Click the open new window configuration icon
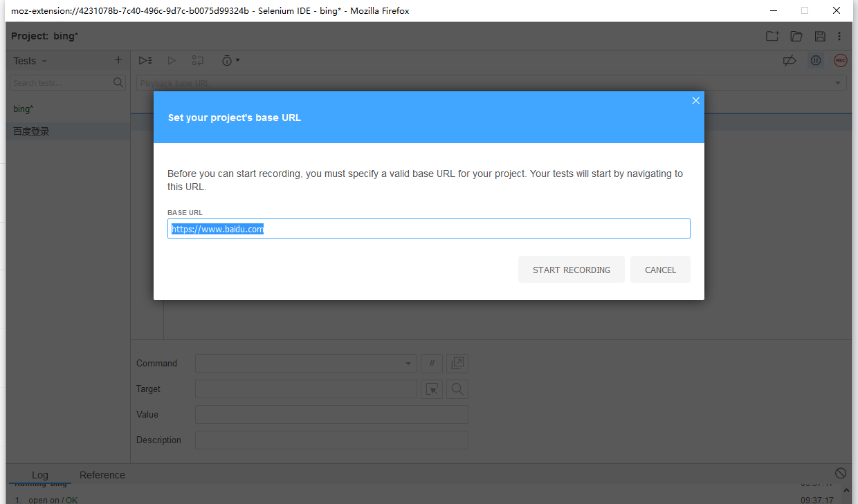The width and height of the screenshot is (858, 504). [457, 364]
